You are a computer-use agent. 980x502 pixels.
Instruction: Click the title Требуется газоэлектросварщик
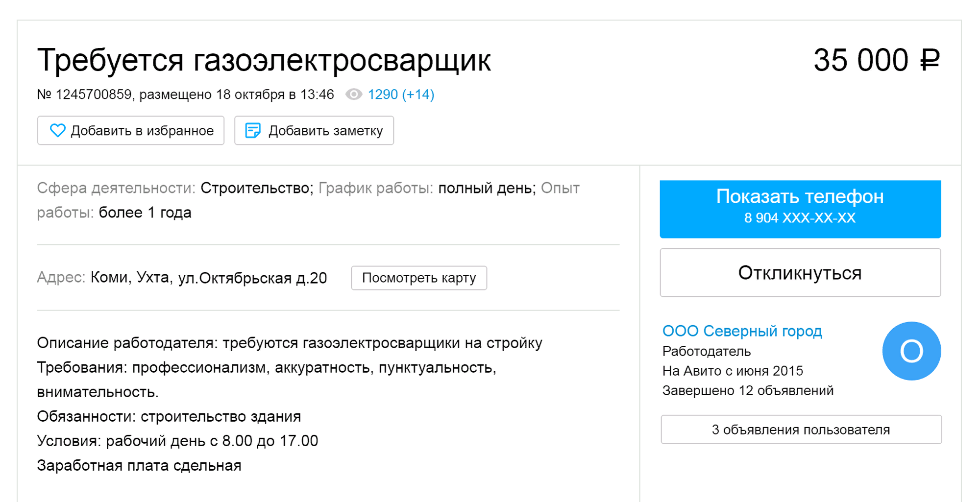tap(264, 61)
